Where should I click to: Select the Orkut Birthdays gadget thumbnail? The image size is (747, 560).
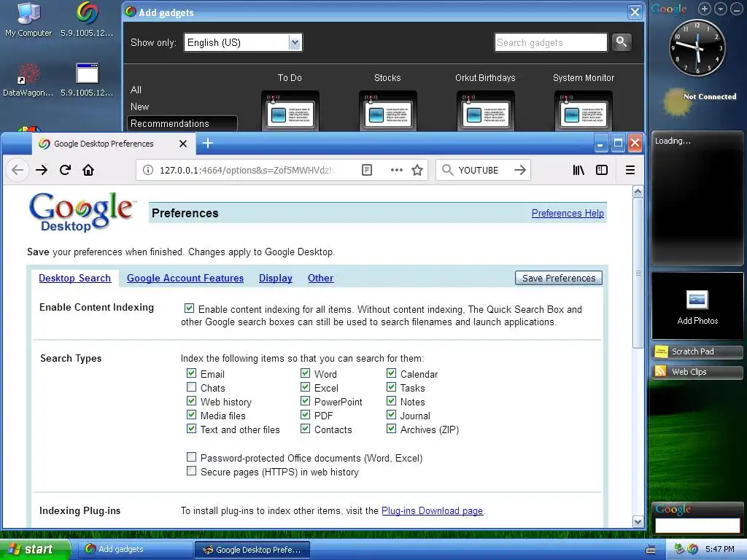(x=485, y=111)
